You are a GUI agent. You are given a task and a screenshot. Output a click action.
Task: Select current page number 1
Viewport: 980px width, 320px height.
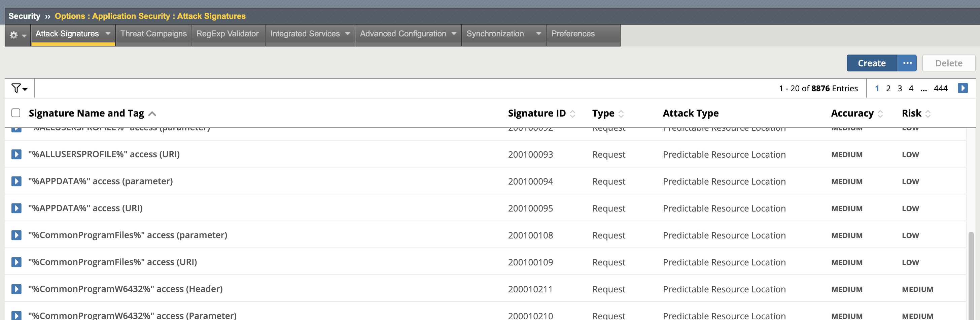[x=877, y=88]
